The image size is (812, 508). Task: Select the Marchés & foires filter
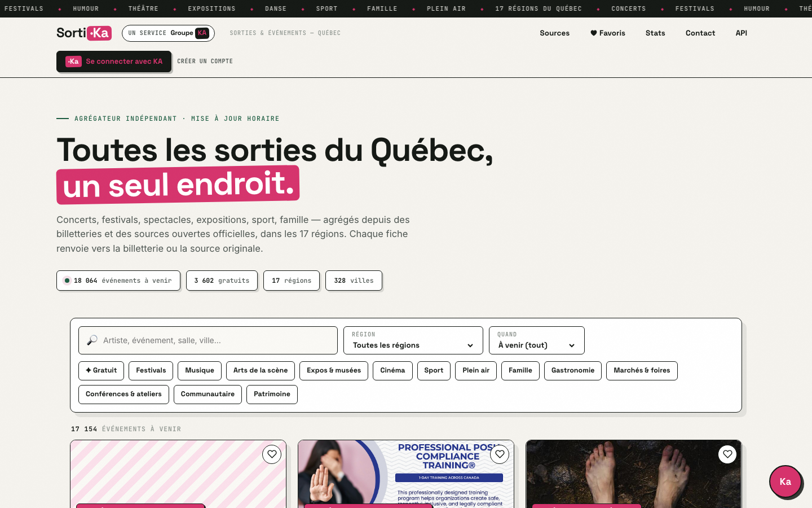pyautogui.click(x=642, y=371)
